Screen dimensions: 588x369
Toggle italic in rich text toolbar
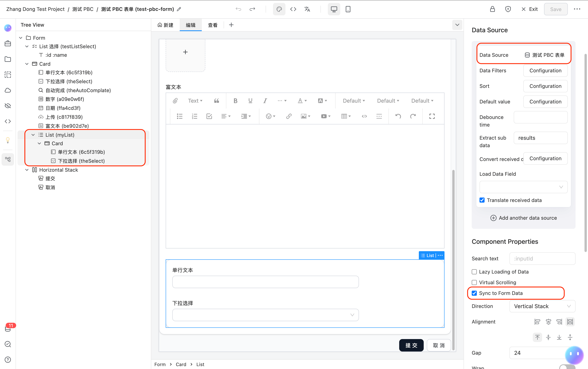265,101
